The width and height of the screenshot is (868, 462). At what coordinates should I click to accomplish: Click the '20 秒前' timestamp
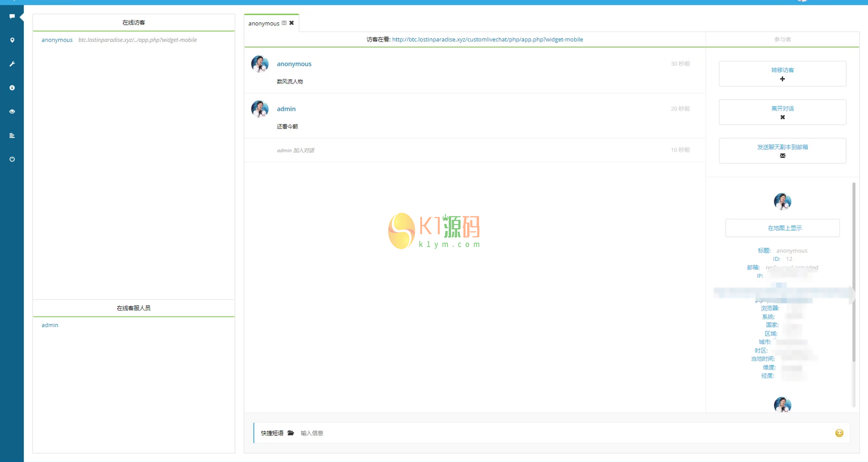click(680, 109)
